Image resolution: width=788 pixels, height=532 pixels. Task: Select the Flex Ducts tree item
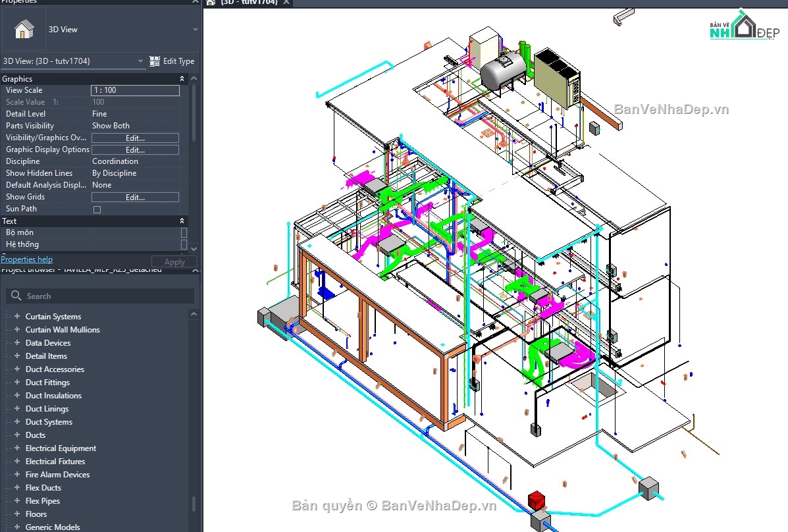43,488
